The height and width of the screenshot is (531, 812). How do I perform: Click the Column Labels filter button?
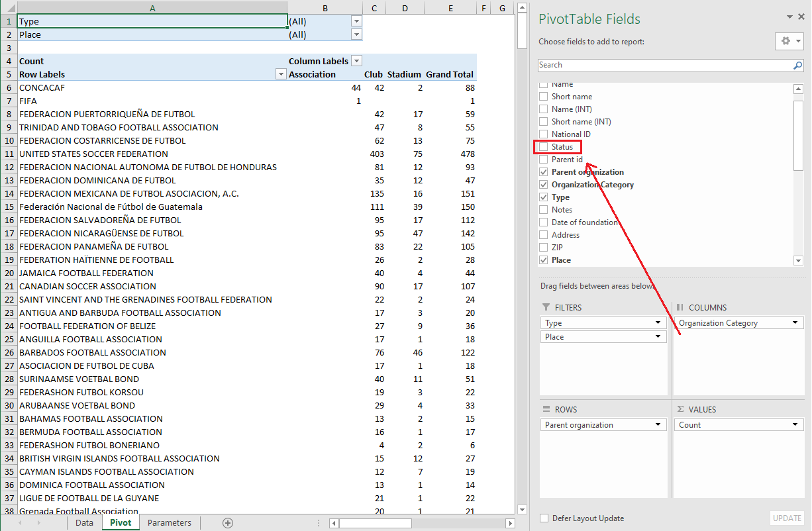click(x=357, y=61)
